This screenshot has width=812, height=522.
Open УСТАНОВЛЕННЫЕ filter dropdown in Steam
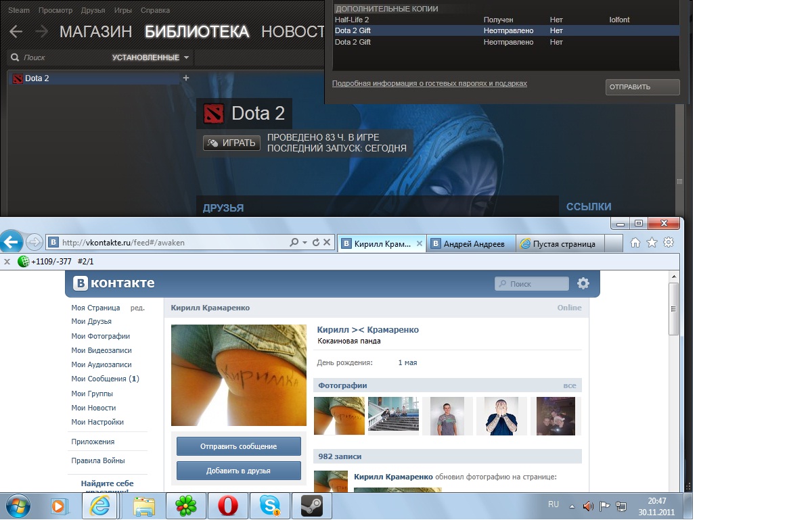point(151,57)
